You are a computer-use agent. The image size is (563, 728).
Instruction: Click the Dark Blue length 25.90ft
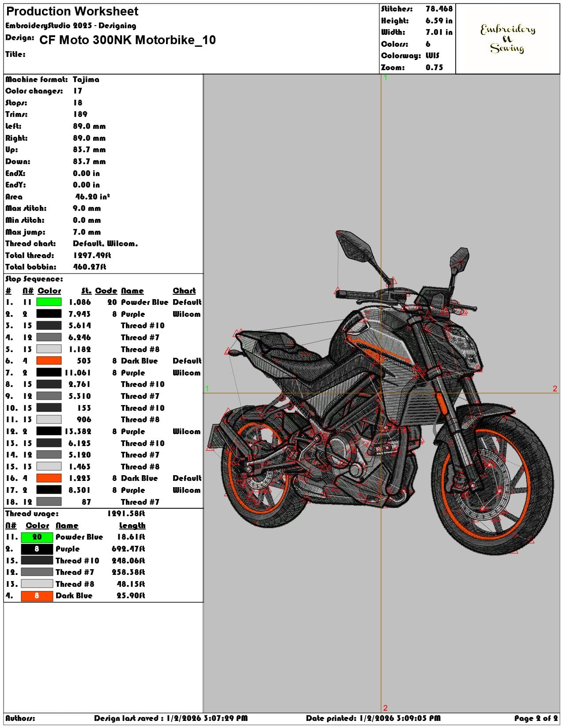[131, 596]
